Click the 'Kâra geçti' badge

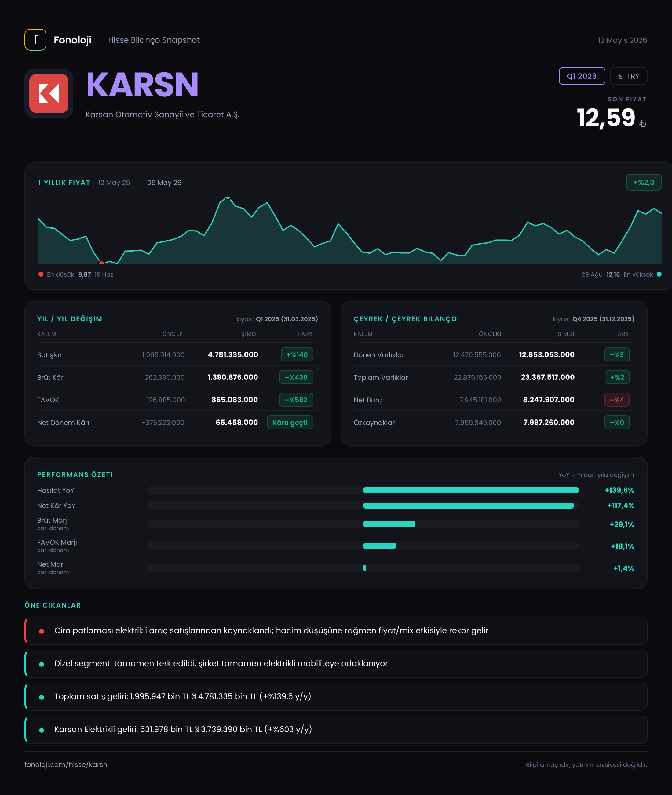click(290, 423)
